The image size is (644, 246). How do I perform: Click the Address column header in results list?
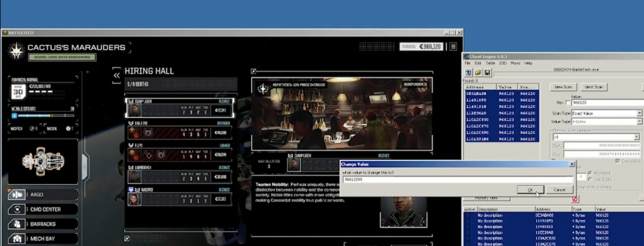[480, 87]
